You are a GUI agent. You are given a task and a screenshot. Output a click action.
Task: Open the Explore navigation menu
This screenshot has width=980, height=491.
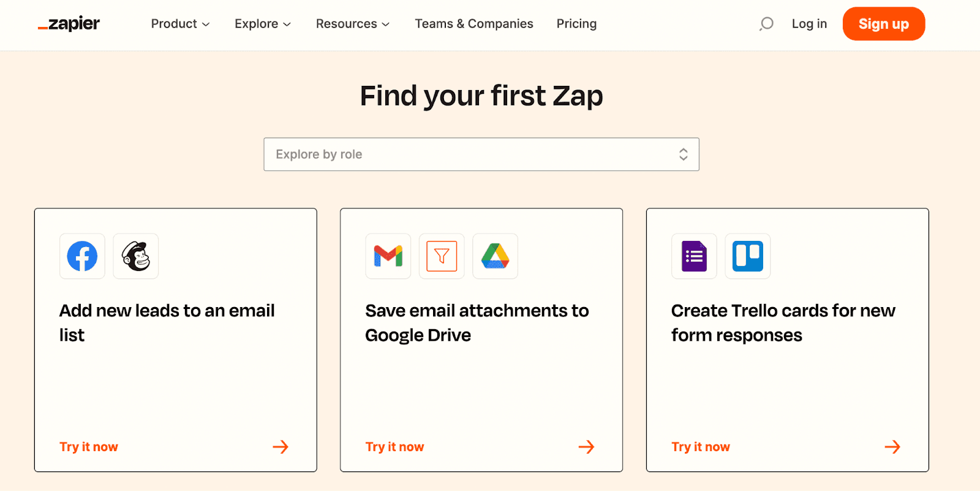tap(262, 24)
